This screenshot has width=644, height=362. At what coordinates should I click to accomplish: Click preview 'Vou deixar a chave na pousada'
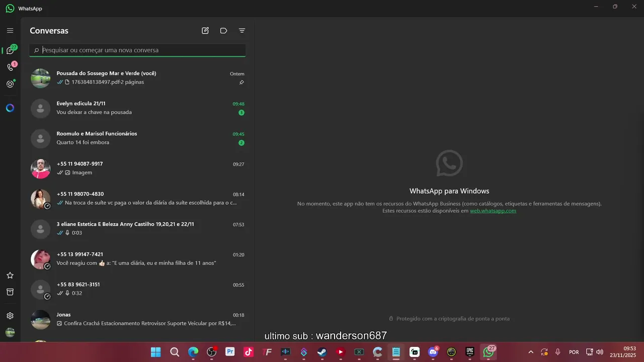pos(94,112)
